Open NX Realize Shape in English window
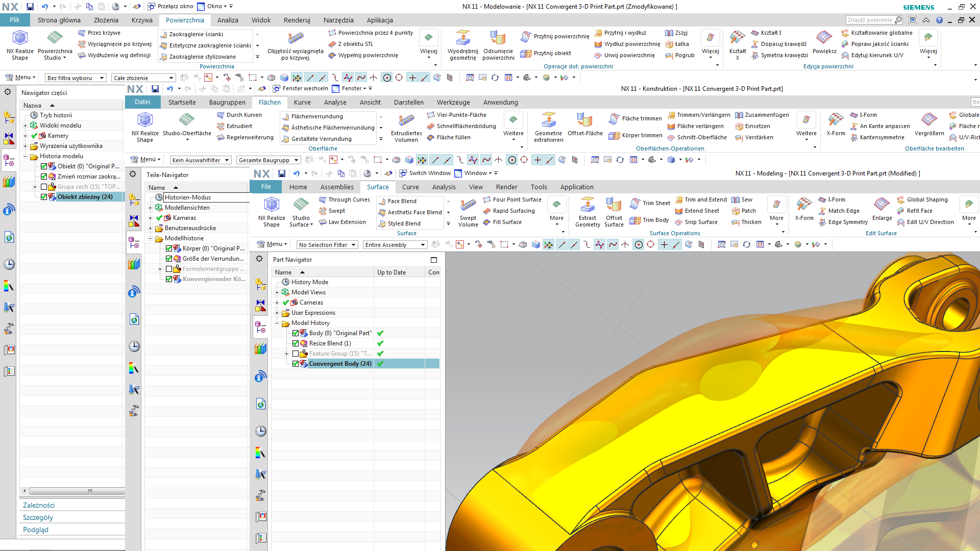Viewport: 980px width, 551px height. 272,212
